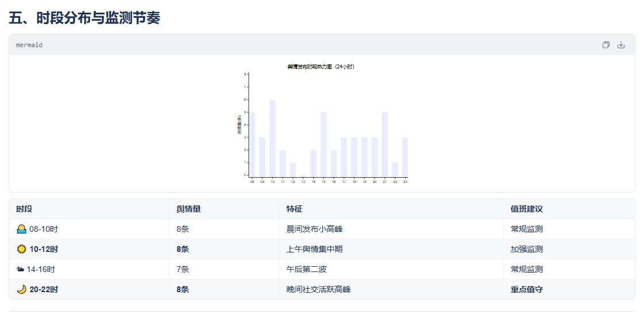Click the 21 hour bar in chart
The height and width of the screenshot is (314, 644).
[x=385, y=144]
